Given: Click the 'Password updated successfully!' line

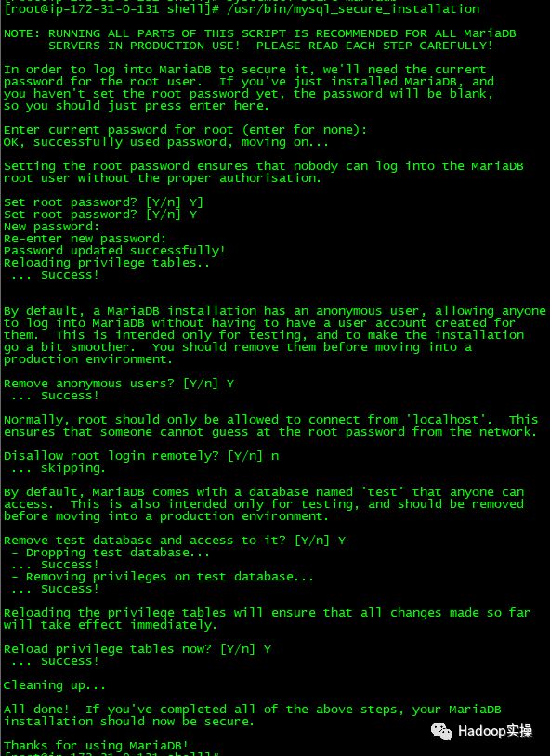Looking at the screenshot, I should point(115,251).
